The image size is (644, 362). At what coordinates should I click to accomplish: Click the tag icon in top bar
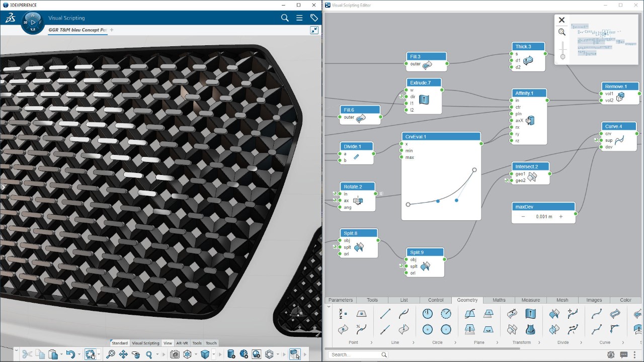(314, 18)
